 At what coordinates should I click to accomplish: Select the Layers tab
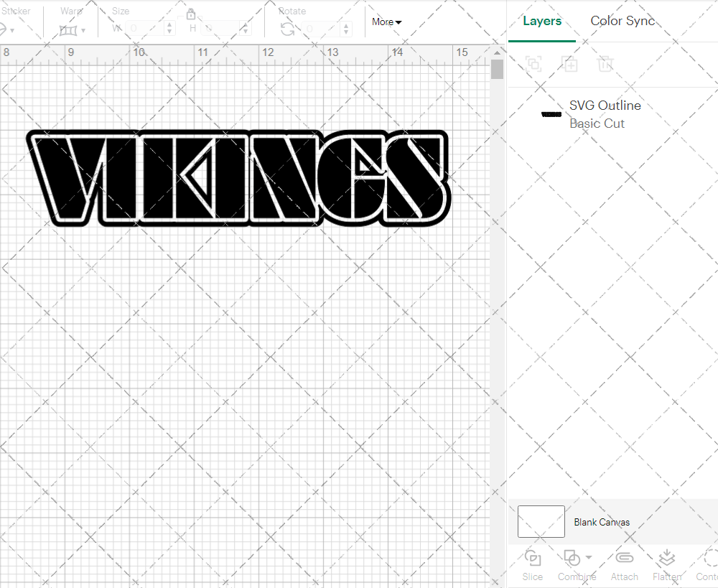point(542,21)
